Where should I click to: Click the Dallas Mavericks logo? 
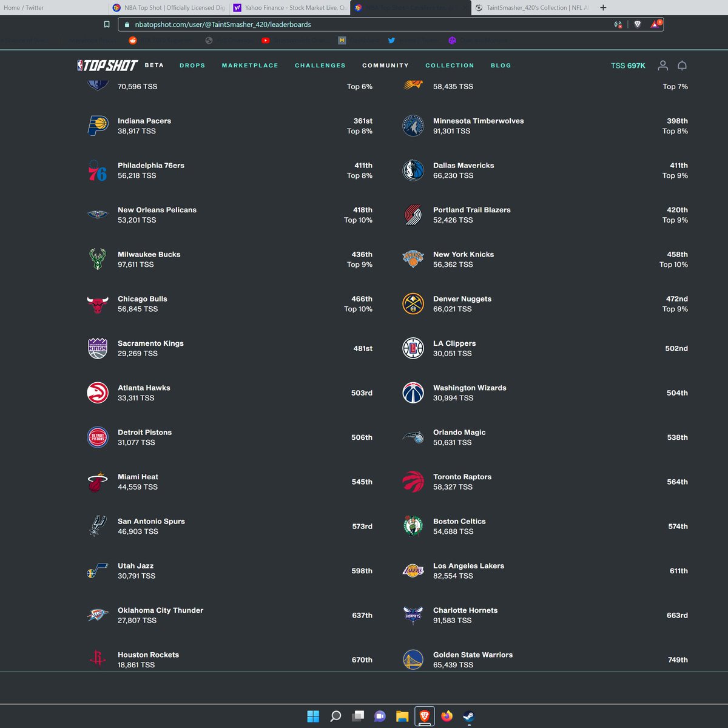click(413, 170)
